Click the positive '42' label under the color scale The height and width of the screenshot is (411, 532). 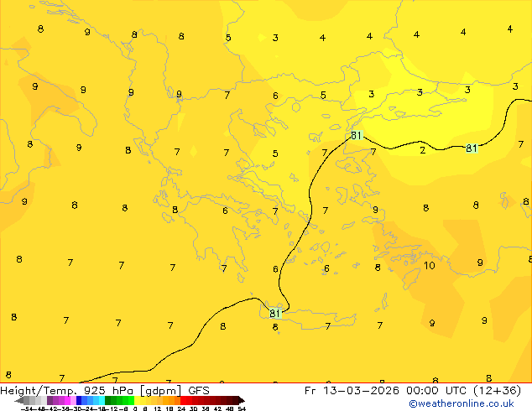(x=217, y=409)
